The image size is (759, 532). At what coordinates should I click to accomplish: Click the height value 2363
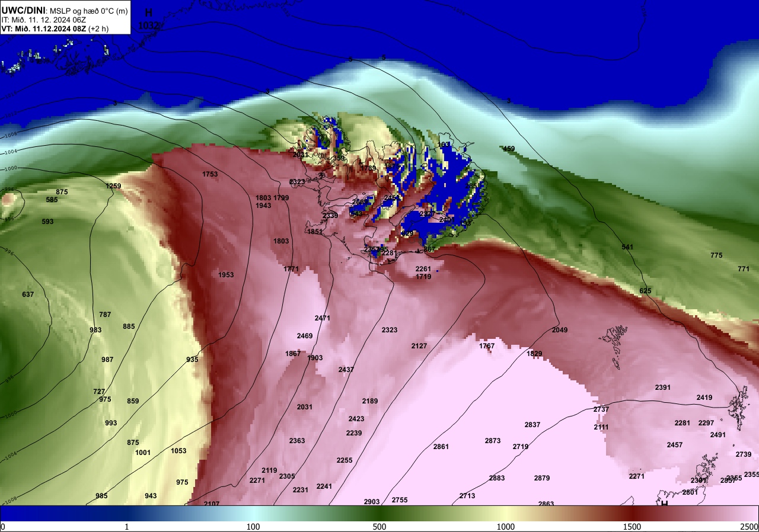click(297, 441)
